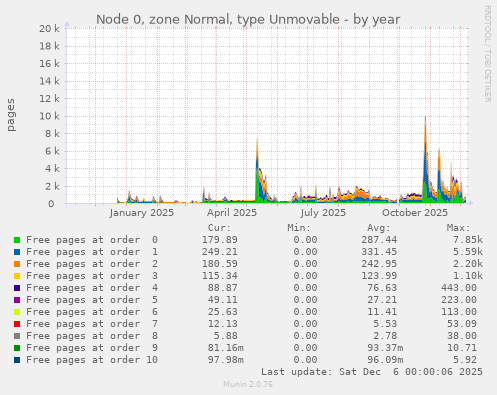Click the 'October 2025' axis label

click(x=415, y=213)
